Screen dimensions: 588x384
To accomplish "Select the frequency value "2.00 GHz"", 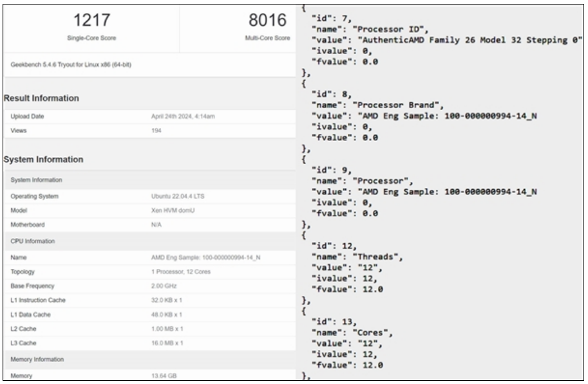I will pos(164,286).
